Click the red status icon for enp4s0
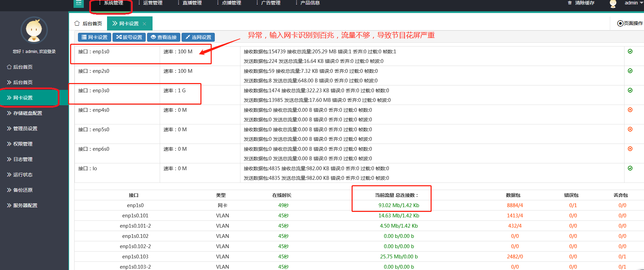 [630, 110]
